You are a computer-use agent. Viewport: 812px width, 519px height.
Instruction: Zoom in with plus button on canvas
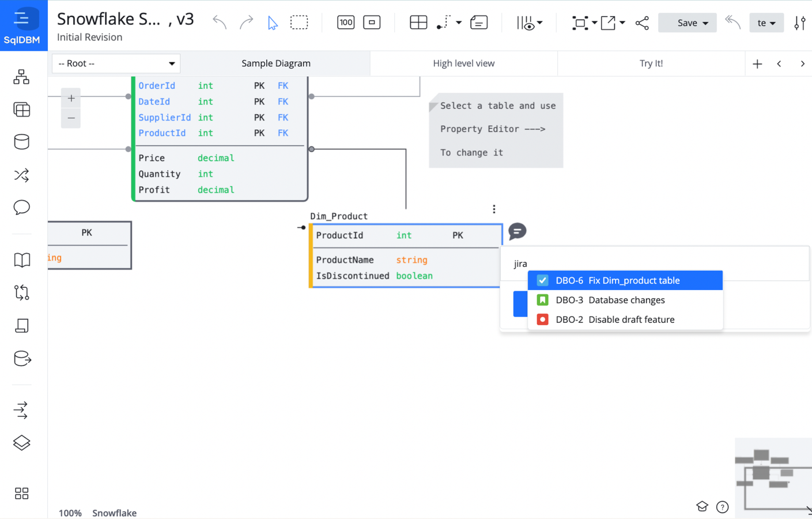(71, 98)
